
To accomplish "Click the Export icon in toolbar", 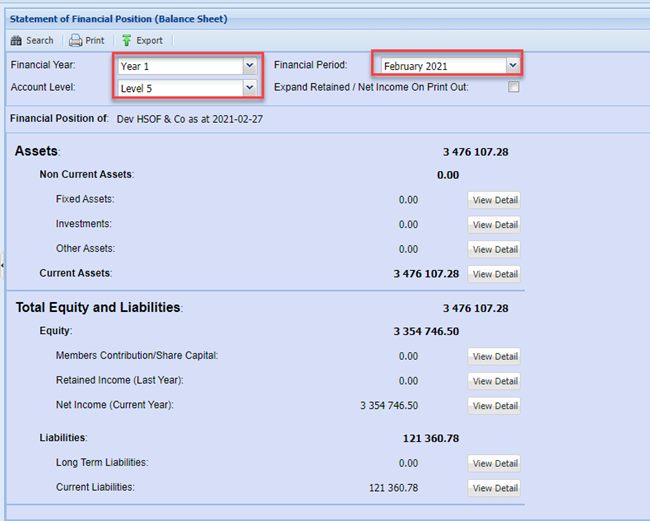I will tap(127, 41).
